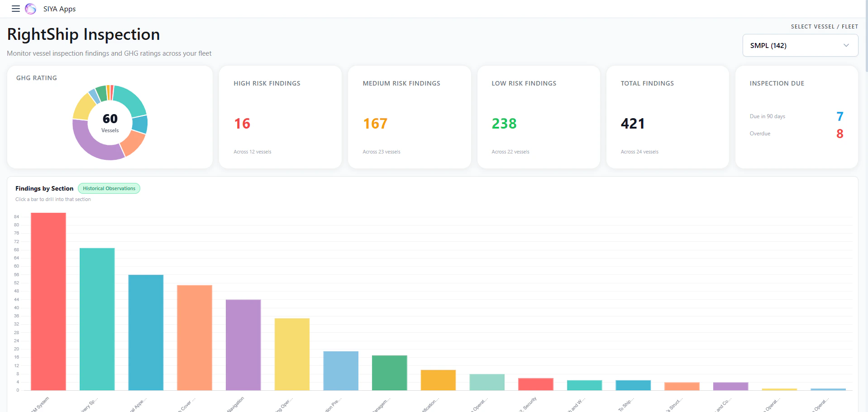The height and width of the screenshot is (412, 868).
Task: Open the Medium Risk Findings count 167
Action: coord(375,124)
